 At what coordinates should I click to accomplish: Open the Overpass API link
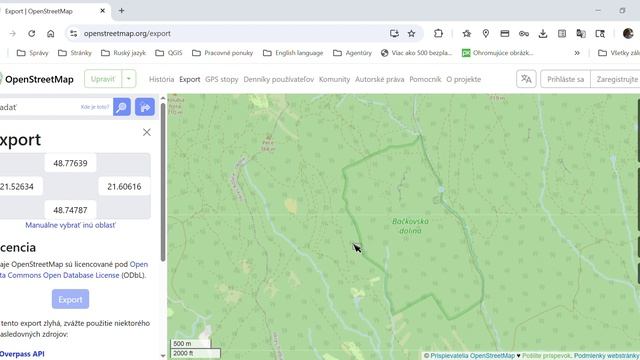coord(22,354)
